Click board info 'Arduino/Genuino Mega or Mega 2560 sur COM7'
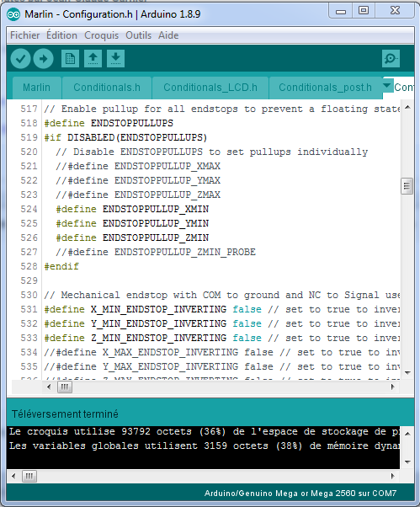The width and height of the screenshot is (420, 507). [300, 494]
